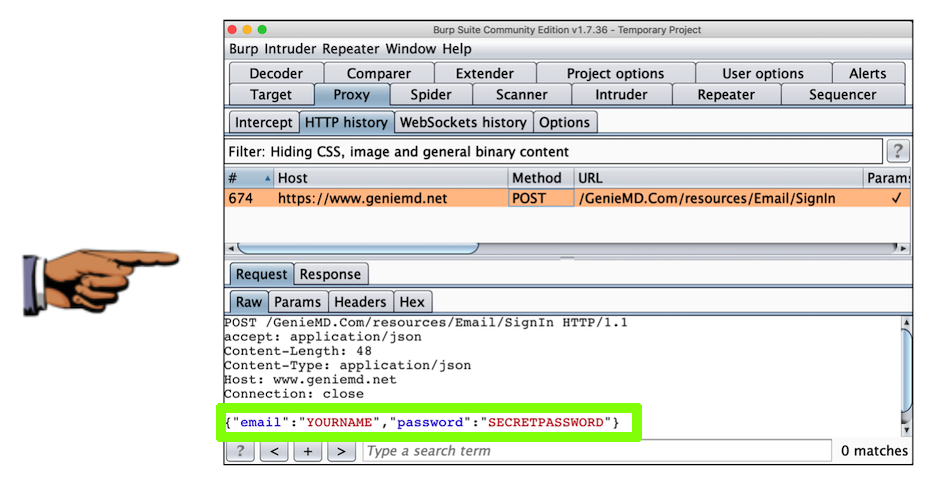
Task: Show the Request tab
Action: click(262, 274)
